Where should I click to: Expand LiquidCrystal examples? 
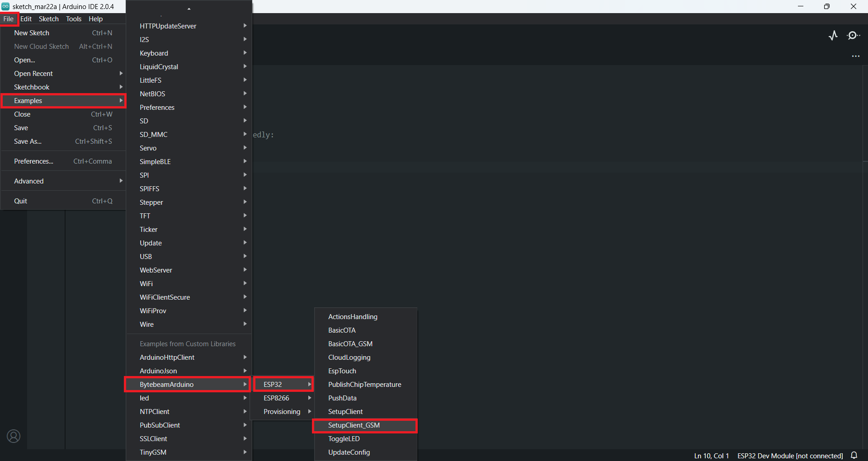tap(189, 67)
